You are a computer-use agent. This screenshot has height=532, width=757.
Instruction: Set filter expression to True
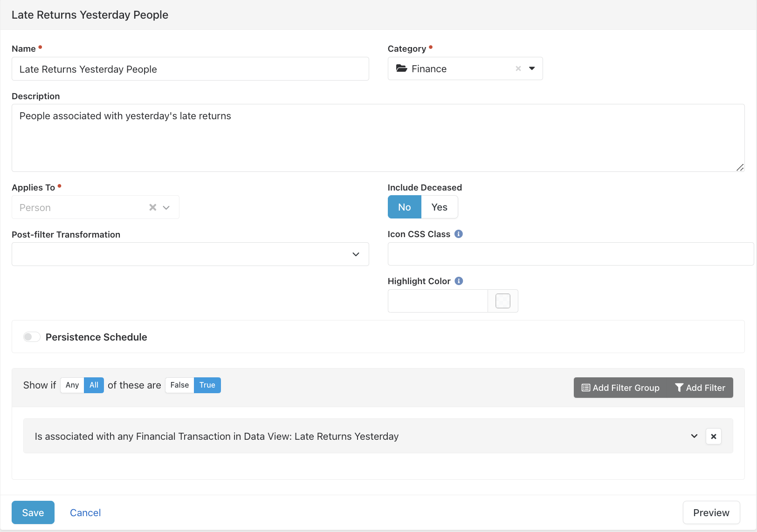point(207,385)
